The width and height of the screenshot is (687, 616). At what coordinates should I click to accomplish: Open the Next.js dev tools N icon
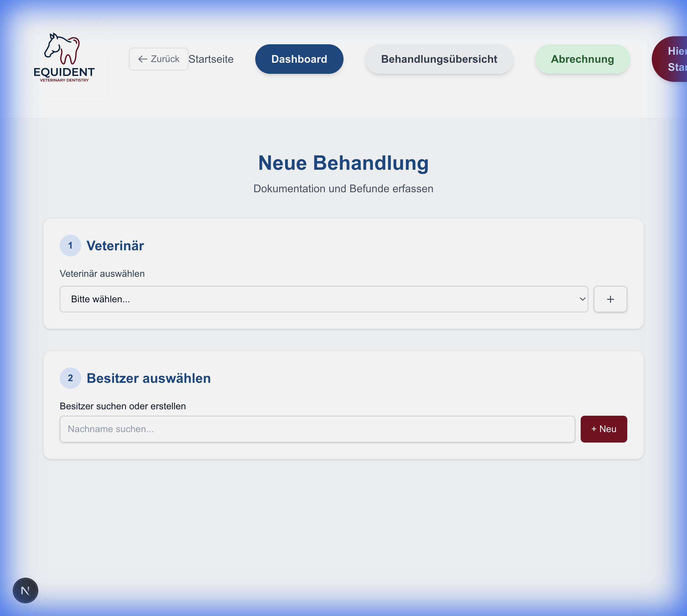click(x=25, y=590)
